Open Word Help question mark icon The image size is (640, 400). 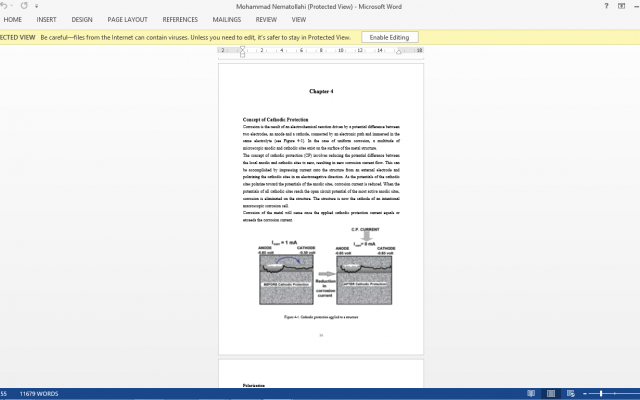click(606, 6)
